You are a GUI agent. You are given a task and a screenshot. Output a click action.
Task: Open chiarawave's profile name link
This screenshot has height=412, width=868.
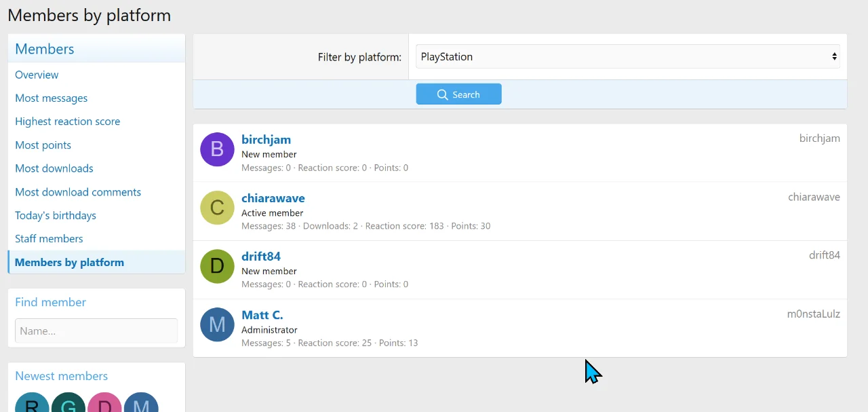pyautogui.click(x=273, y=198)
